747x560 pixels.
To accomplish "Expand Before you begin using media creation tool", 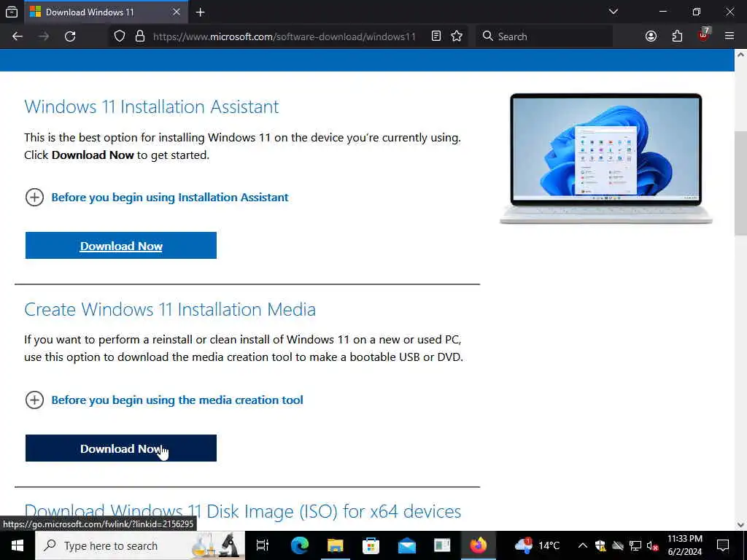I will pyautogui.click(x=164, y=400).
